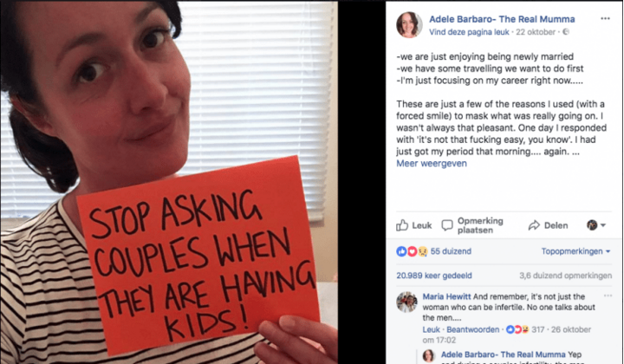Open Adele Barbaro- The Real Mumma page title
This screenshot has height=364, width=624.
[x=502, y=19]
